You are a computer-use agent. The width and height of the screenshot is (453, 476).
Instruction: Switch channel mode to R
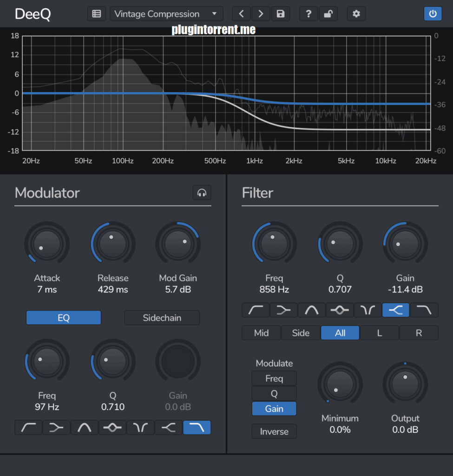pos(419,333)
